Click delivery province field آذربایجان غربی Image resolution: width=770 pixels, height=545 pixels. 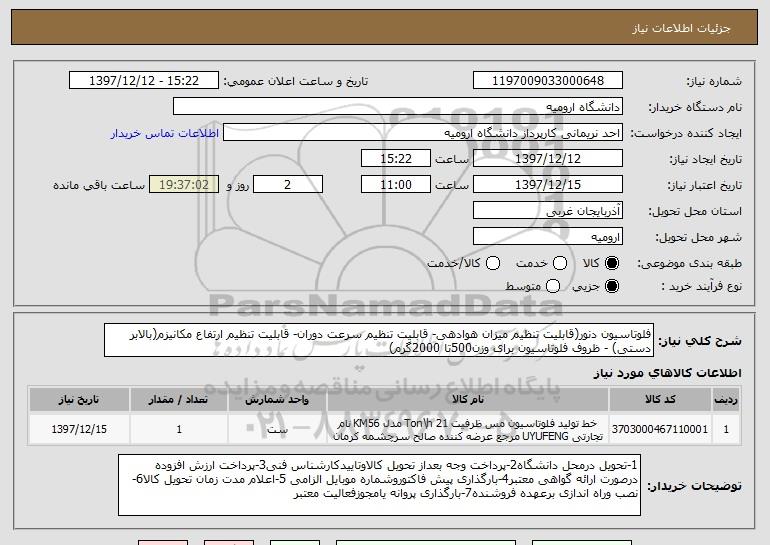point(548,211)
